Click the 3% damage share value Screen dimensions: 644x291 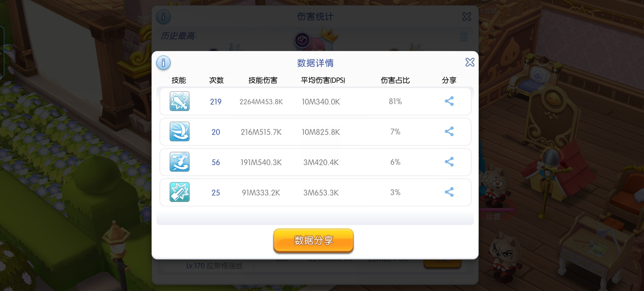(x=395, y=192)
